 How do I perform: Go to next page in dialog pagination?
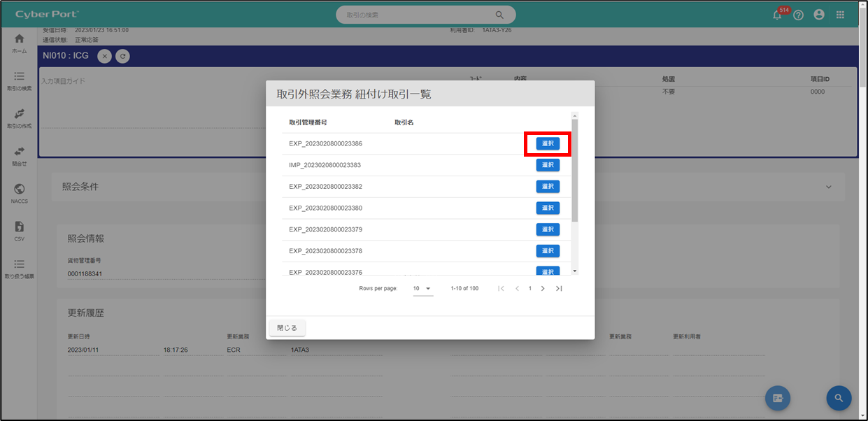(543, 289)
